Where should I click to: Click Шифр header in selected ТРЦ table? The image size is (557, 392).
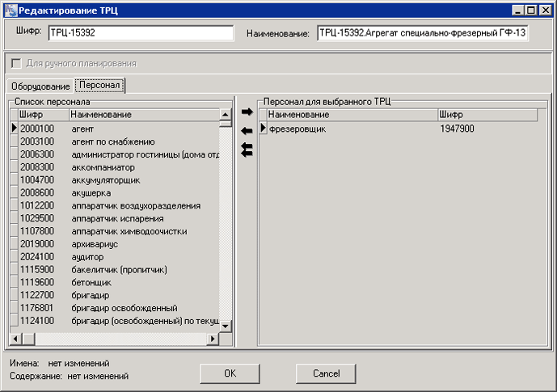[x=487, y=115]
